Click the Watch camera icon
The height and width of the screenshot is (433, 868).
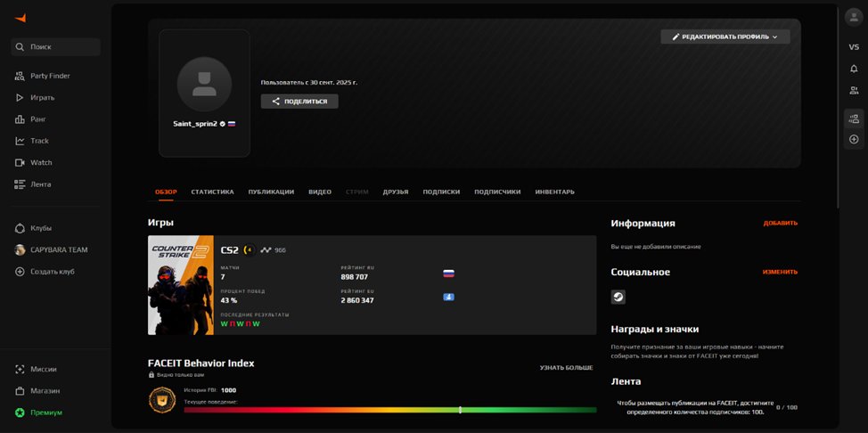click(20, 162)
